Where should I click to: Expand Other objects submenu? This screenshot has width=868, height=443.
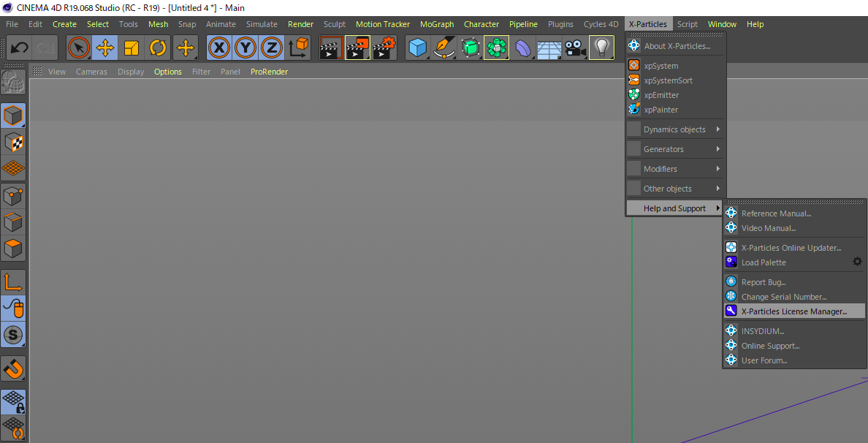pyautogui.click(x=676, y=189)
